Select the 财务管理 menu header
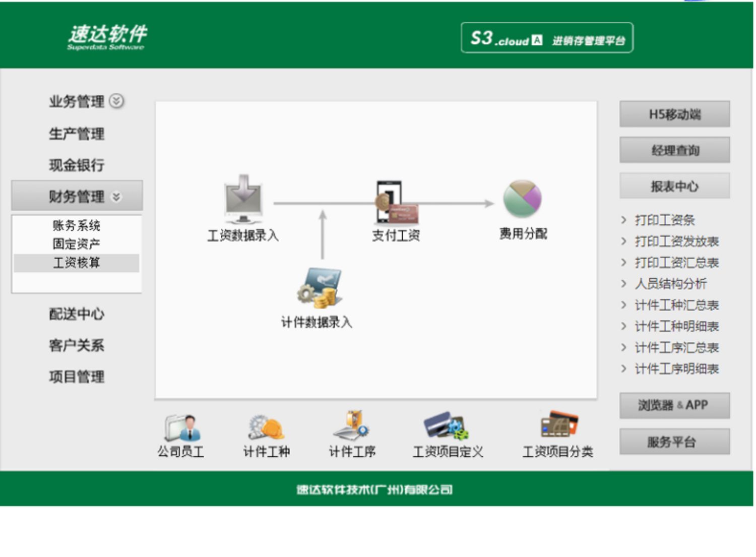 point(77,196)
